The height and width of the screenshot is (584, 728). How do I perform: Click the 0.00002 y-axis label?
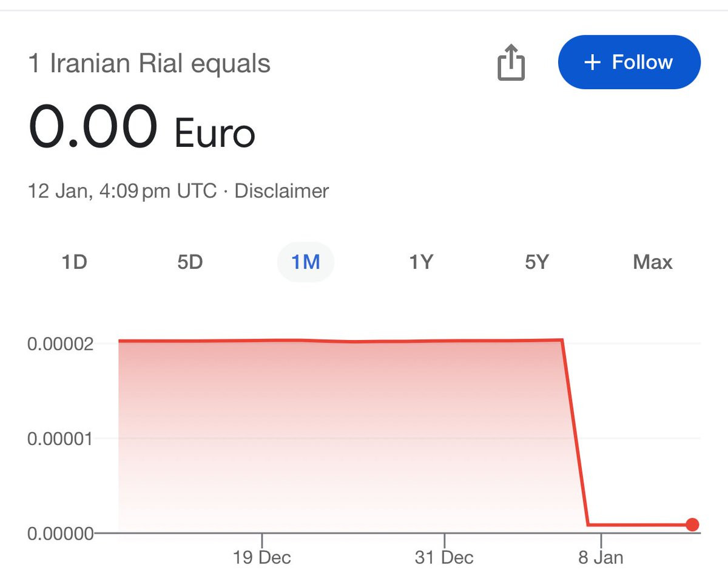tap(61, 344)
